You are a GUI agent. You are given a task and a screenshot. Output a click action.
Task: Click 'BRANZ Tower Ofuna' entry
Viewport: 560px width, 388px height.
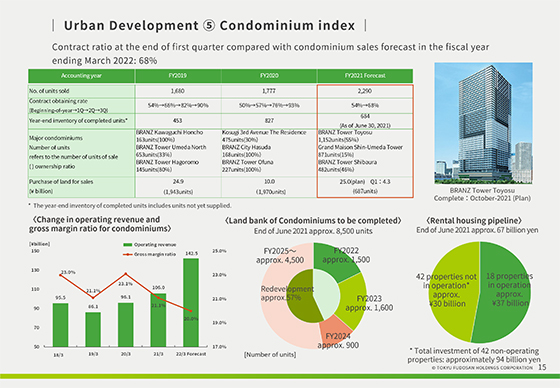point(248,162)
